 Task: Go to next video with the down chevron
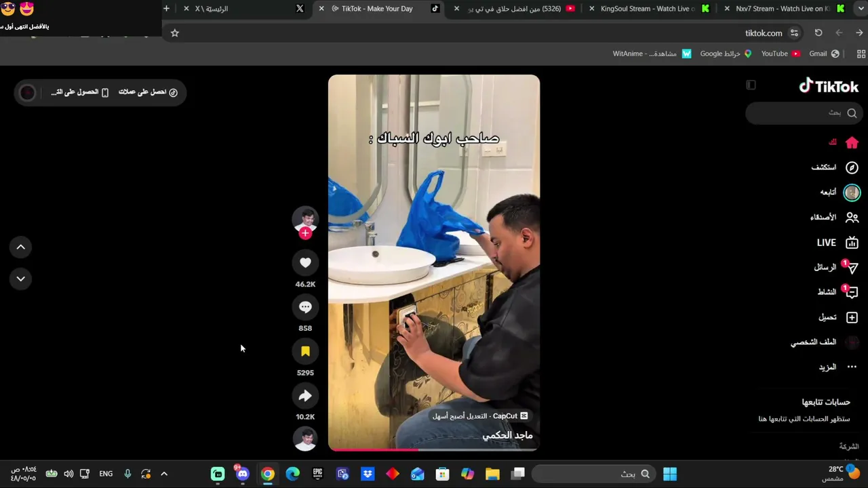pyautogui.click(x=21, y=279)
